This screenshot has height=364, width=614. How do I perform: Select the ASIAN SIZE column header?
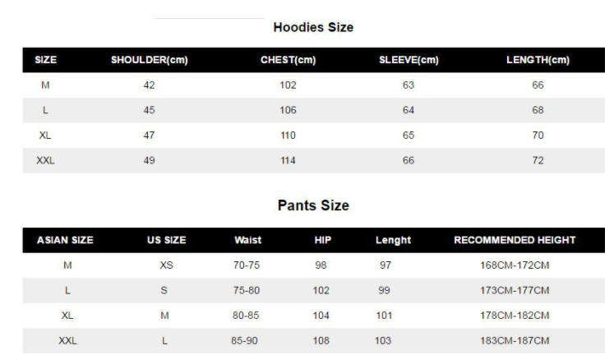coord(65,240)
